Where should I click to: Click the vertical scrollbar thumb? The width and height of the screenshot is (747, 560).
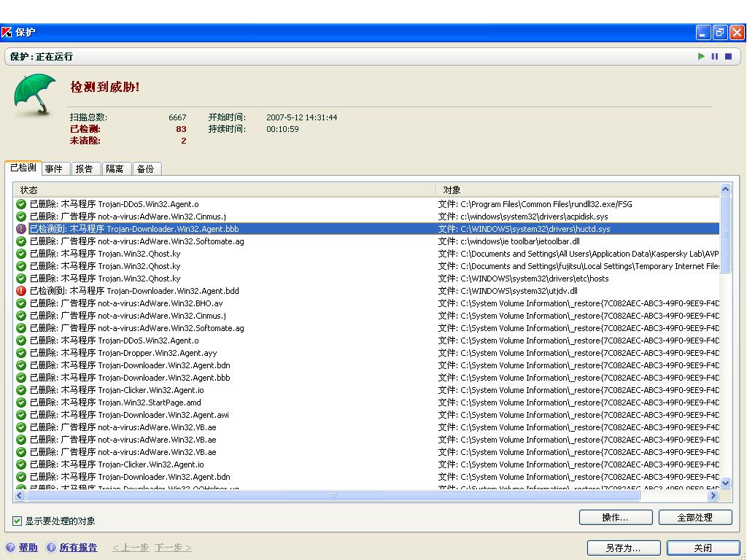726,234
